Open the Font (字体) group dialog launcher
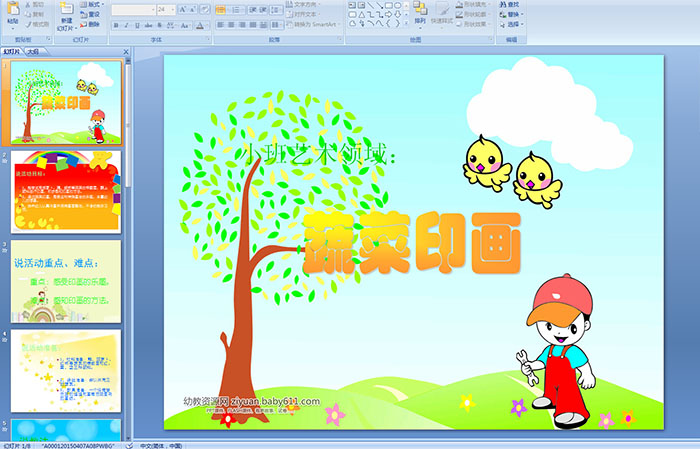 click(x=208, y=39)
